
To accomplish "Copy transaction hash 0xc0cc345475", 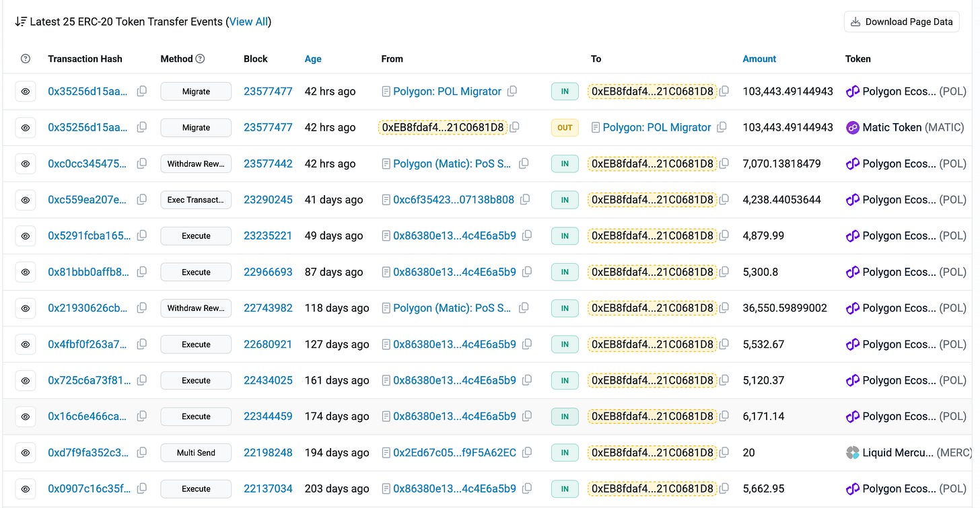I will point(142,164).
